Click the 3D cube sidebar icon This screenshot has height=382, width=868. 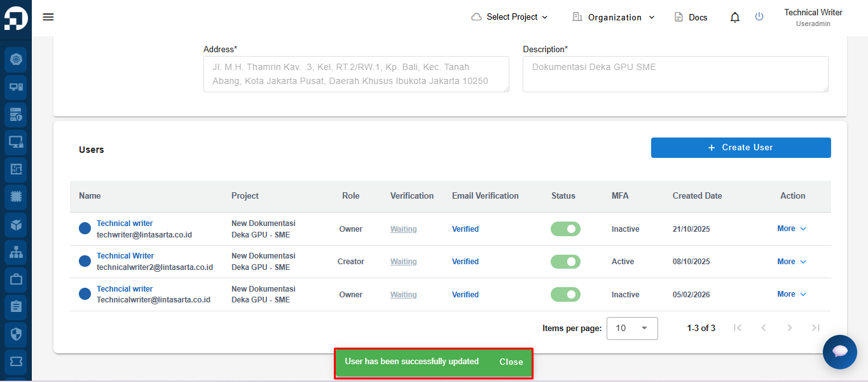tap(16, 225)
